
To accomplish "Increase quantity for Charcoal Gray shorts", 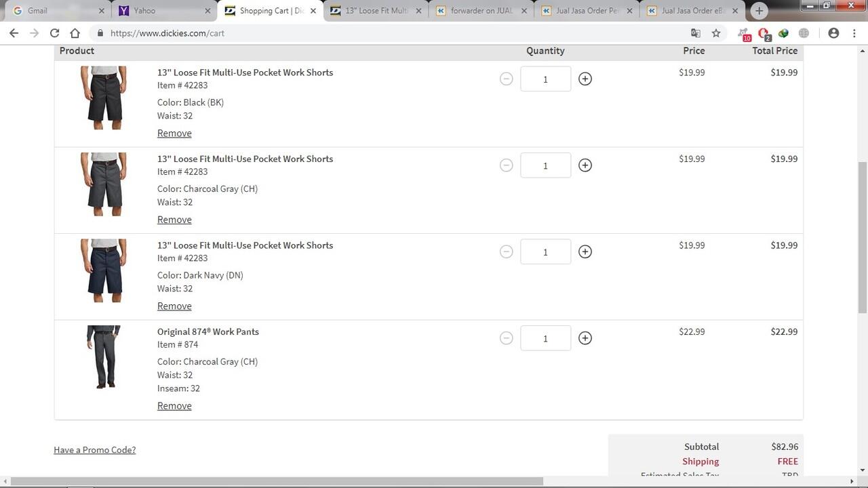I will pyautogui.click(x=585, y=165).
